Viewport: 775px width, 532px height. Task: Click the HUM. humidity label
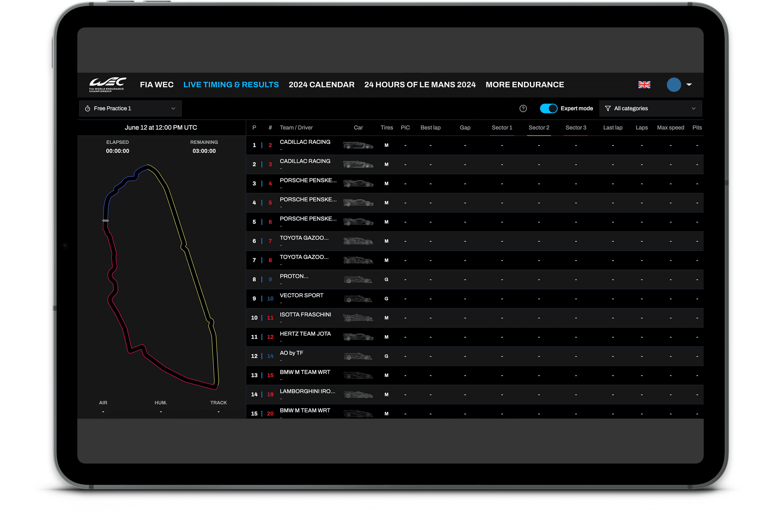(161, 403)
